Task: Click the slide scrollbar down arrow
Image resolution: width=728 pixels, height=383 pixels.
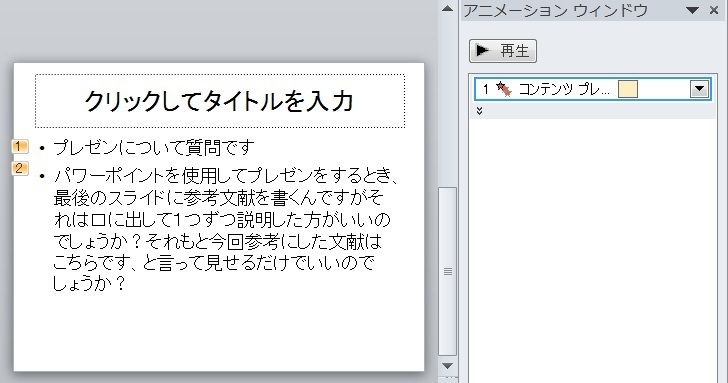Action: [448, 366]
